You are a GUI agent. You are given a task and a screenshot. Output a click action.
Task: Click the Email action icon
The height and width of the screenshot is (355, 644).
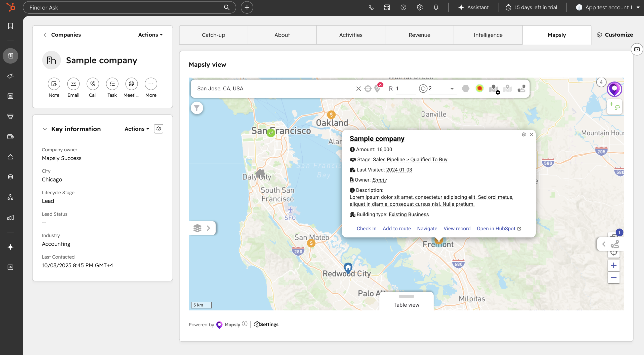pos(73,84)
